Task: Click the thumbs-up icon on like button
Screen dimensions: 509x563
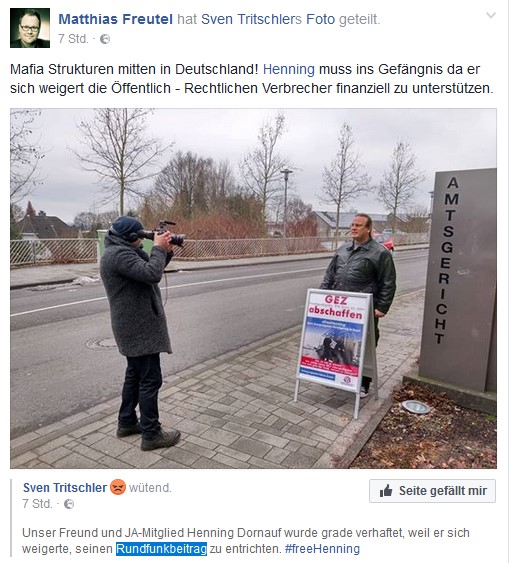Action: tap(386, 491)
